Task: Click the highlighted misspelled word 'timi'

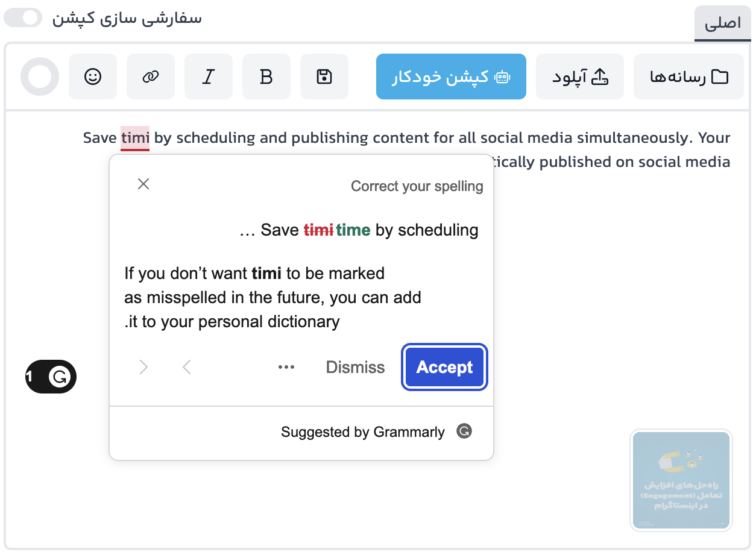Action: pyautogui.click(x=134, y=137)
